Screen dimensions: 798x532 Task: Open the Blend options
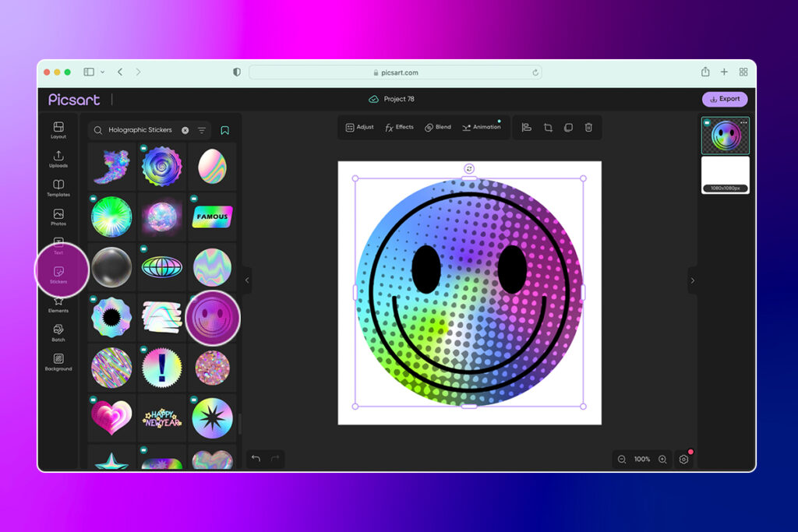pos(437,127)
